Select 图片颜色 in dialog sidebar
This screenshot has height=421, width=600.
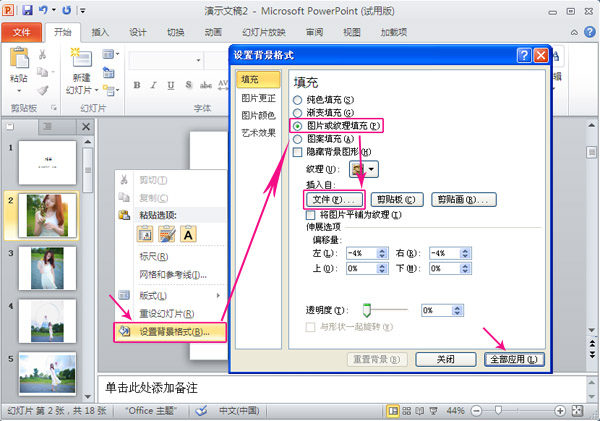tap(258, 116)
